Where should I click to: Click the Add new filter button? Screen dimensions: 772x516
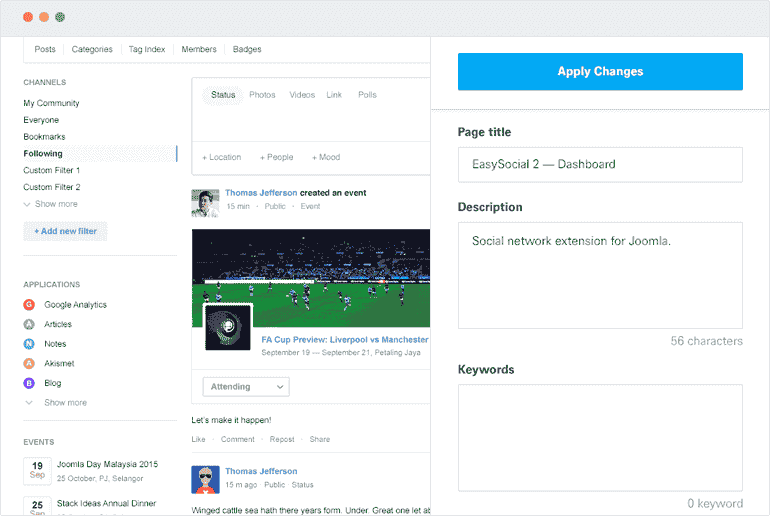point(65,231)
